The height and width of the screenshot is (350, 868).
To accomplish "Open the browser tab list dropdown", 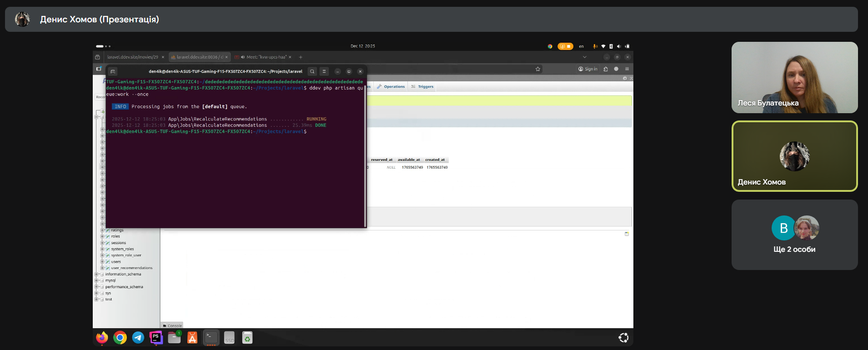I will [x=585, y=57].
